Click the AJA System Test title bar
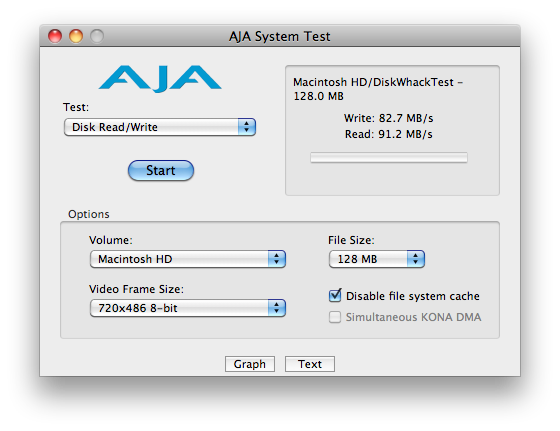560x431 pixels. [x=280, y=36]
